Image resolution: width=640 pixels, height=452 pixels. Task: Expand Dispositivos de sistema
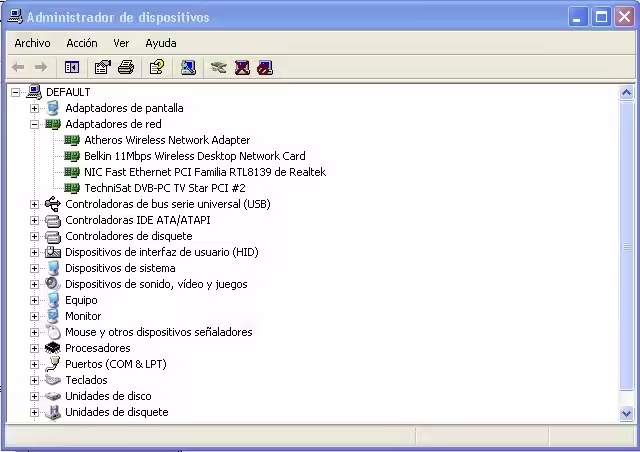coord(35,268)
